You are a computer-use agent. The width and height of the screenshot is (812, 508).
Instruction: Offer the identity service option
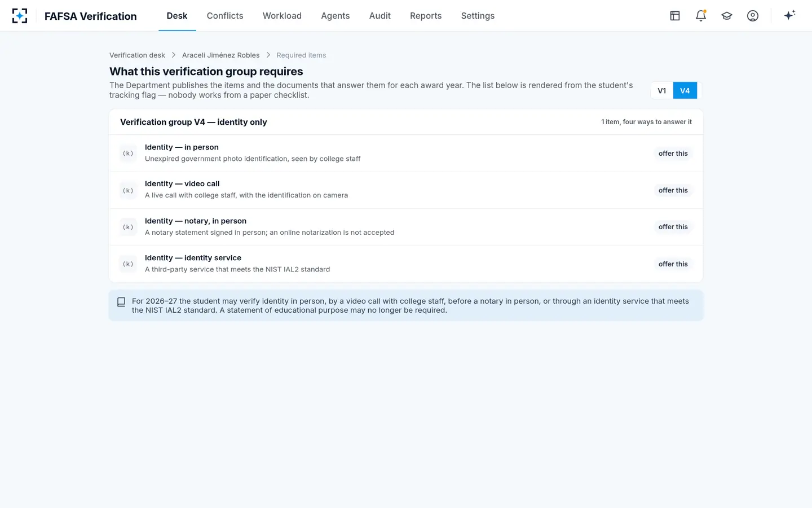[673, 264]
